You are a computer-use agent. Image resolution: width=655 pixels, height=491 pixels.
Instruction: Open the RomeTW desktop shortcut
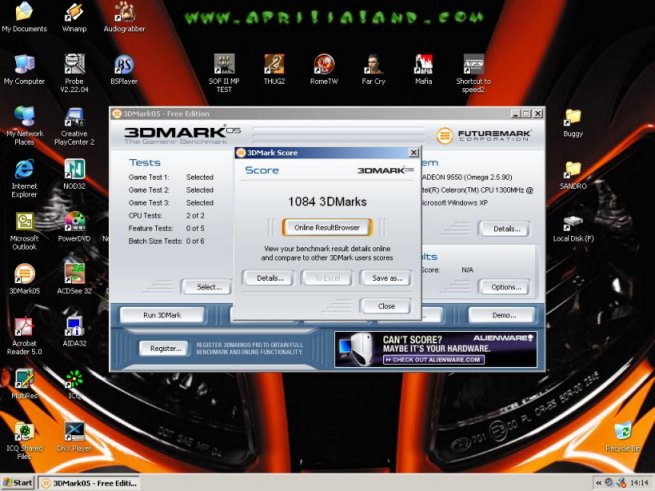tap(324, 66)
